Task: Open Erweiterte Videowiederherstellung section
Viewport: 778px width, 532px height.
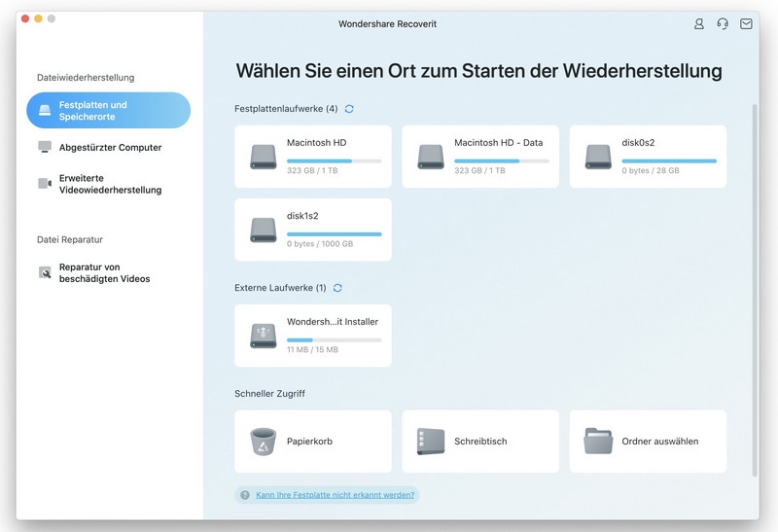Action: coord(110,184)
